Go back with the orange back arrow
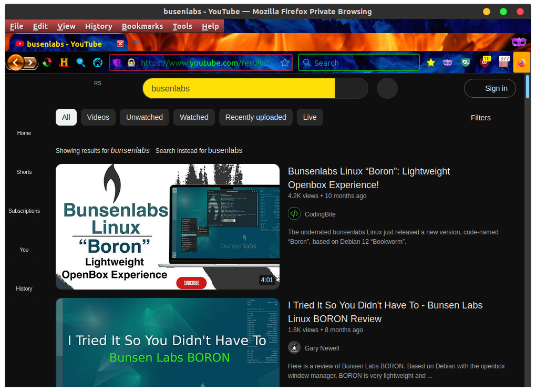The width and height of the screenshot is (536, 392). (x=15, y=62)
